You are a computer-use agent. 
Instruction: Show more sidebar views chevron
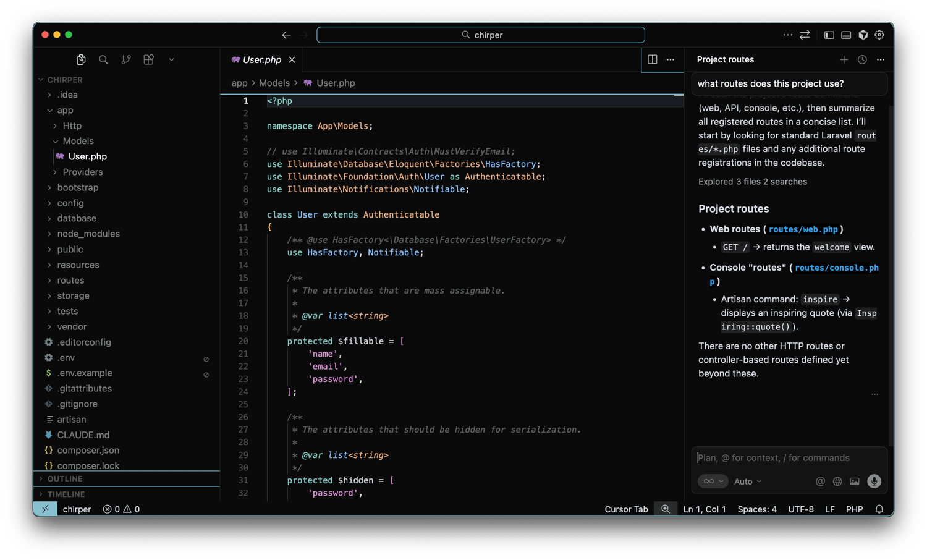point(171,60)
